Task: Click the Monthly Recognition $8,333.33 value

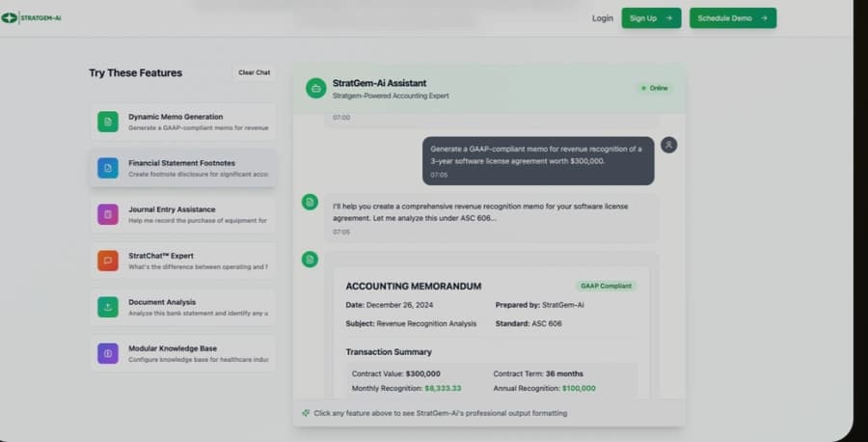Action: click(443, 388)
